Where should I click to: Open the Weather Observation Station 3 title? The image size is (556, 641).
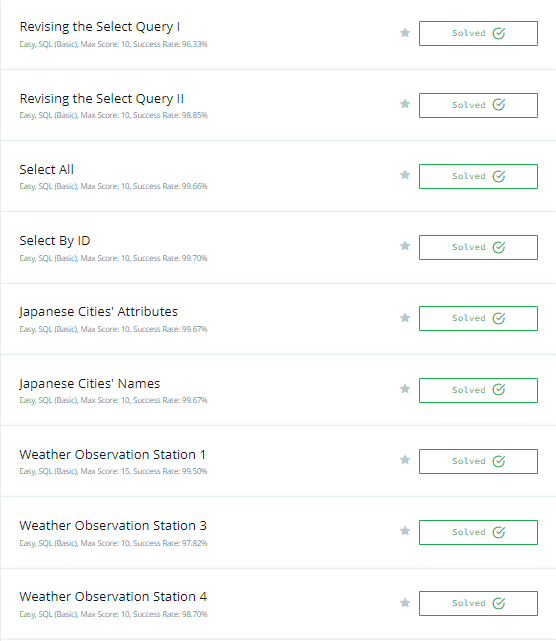113,526
